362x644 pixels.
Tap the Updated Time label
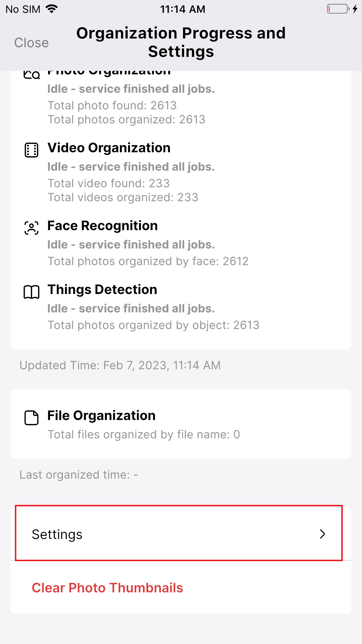(120, 365)
